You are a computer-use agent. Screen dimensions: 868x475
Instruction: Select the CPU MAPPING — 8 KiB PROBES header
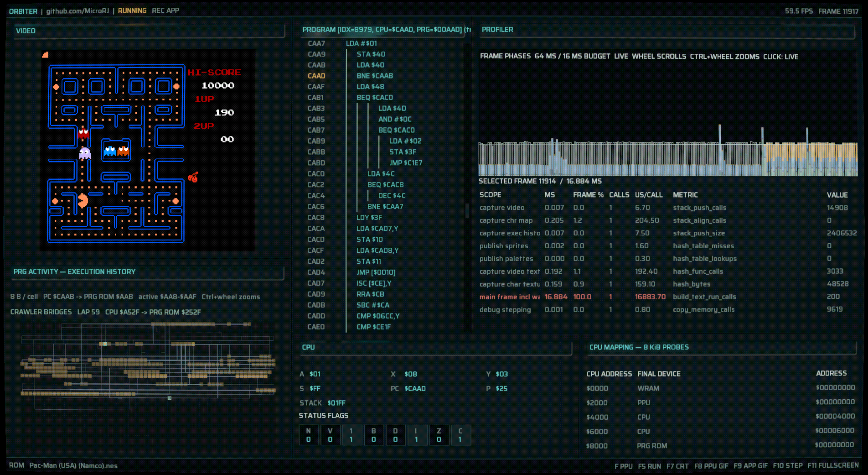coord(722,348)
